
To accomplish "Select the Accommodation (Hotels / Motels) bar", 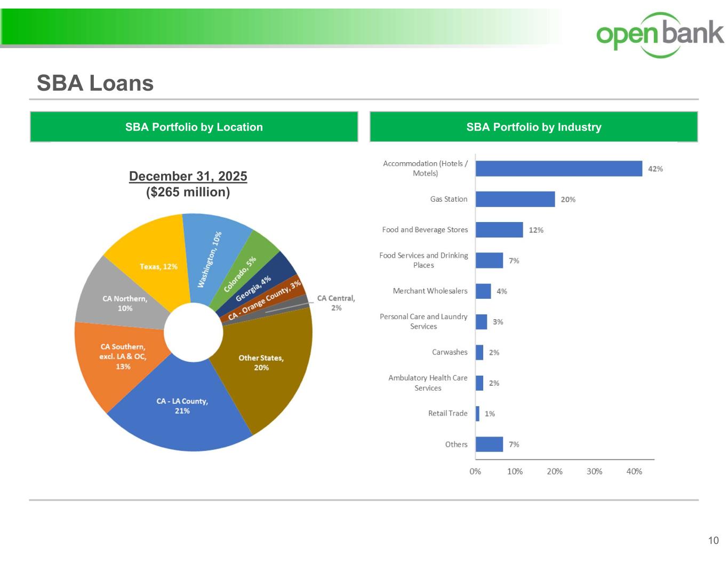I will [558, 169].
